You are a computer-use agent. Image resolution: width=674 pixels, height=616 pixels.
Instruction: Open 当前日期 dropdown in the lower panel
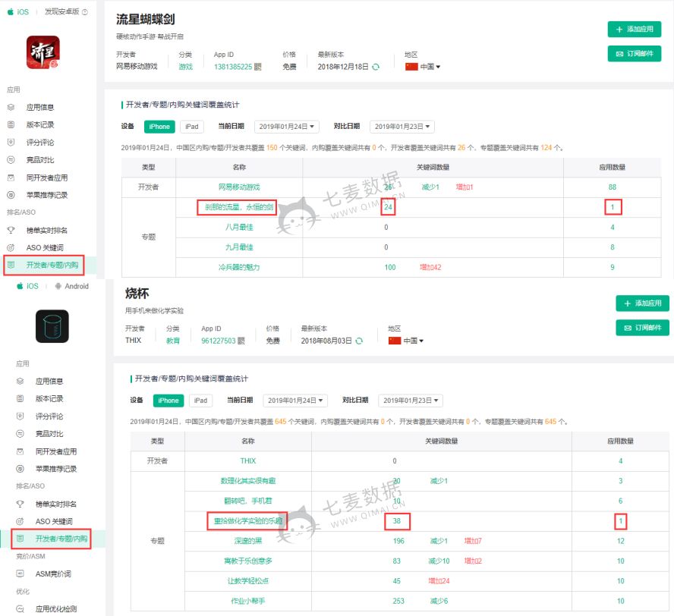pyautogui.click(x=295, y=401)
